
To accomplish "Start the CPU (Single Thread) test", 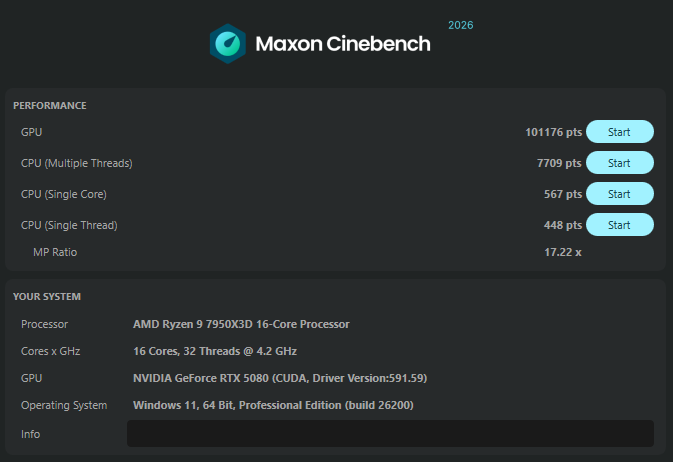I will pyautogui.click(x=619, y=225).
